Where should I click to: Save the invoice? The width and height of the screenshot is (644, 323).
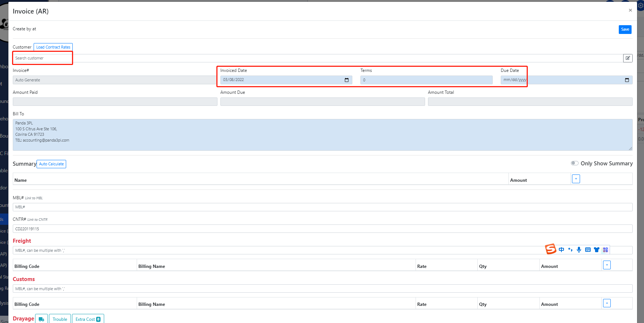(x=625, y=29)
